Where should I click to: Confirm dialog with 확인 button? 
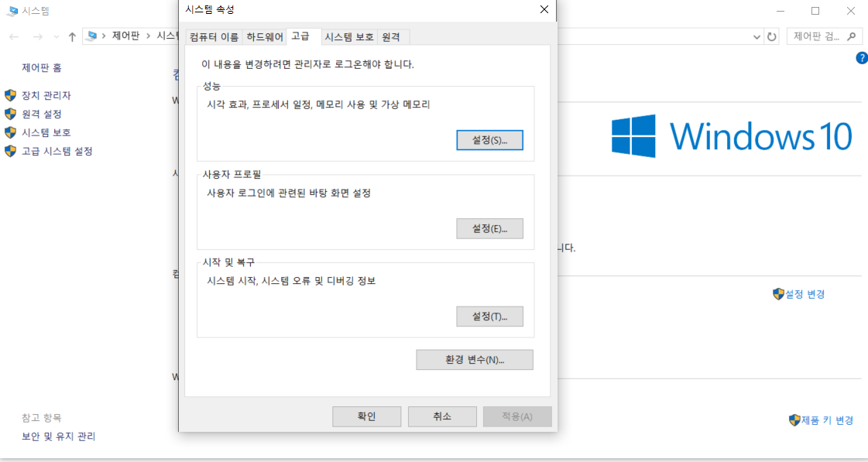tap(366, 416)
